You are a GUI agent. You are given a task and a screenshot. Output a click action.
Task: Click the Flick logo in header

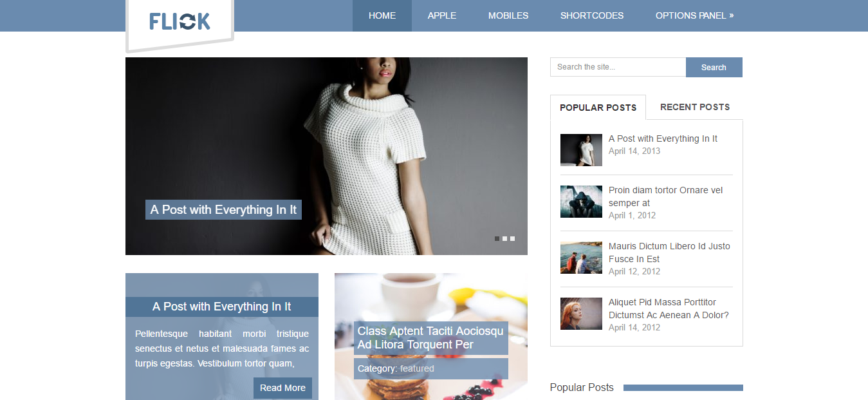click(x=180, y=21)
